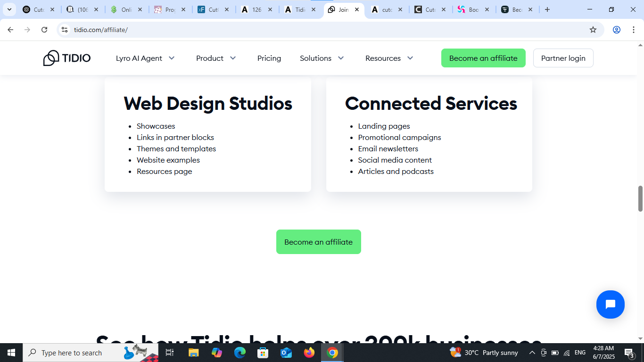Open Outlook from the taskbar
This screenshot has width=644, height=362.
[x=286, y=353]
